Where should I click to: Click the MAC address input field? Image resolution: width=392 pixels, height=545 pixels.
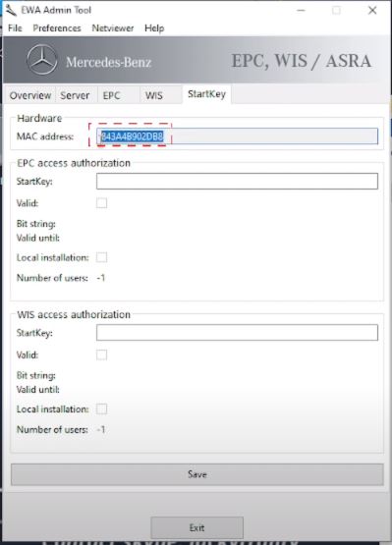(x=237, y=136)
